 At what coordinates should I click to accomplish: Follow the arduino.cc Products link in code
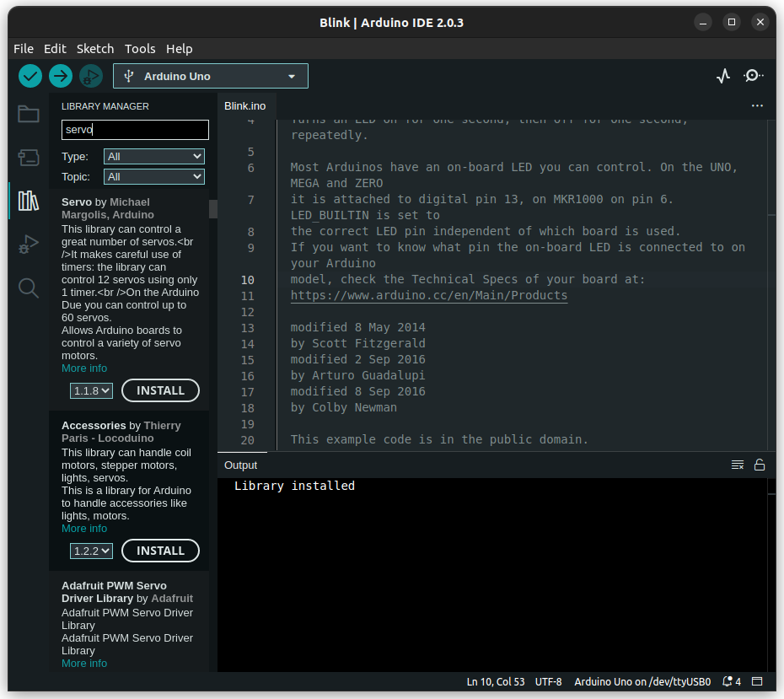pos(429,295)
